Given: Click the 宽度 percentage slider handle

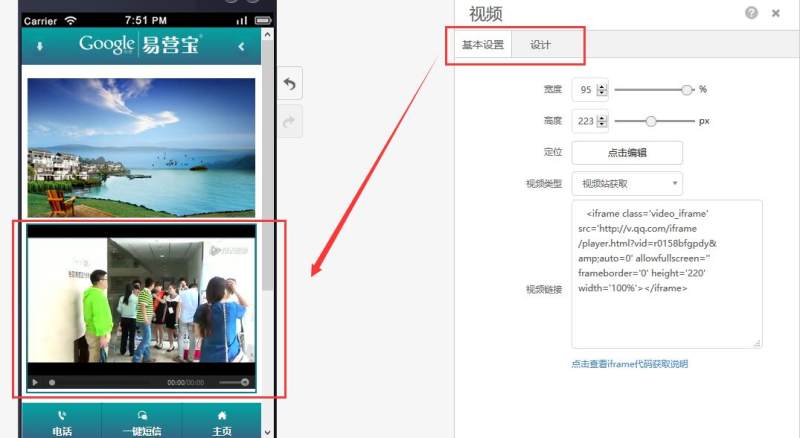Looking at the screenshot, I should 687,90.
